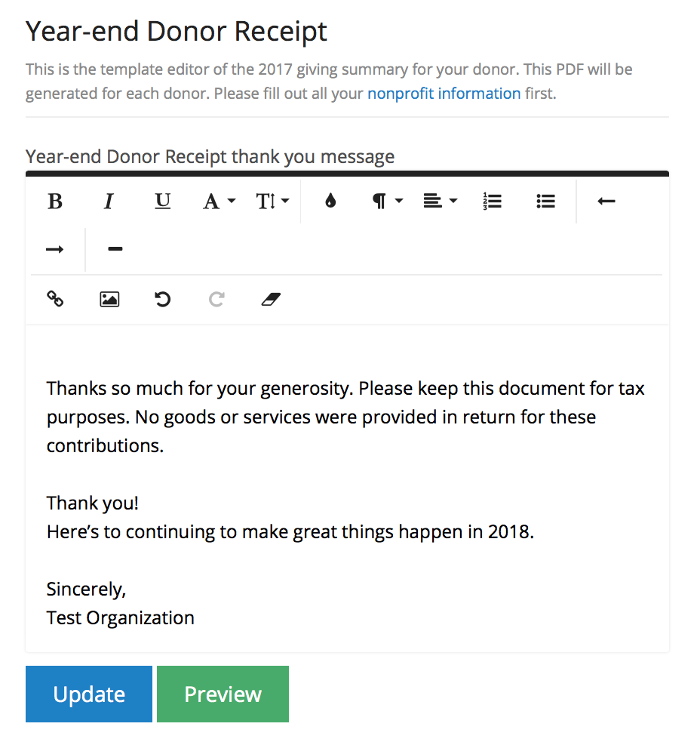The image size is (700, 742).
Task: Open the font size dropdown
Action: tap(272, 202)
